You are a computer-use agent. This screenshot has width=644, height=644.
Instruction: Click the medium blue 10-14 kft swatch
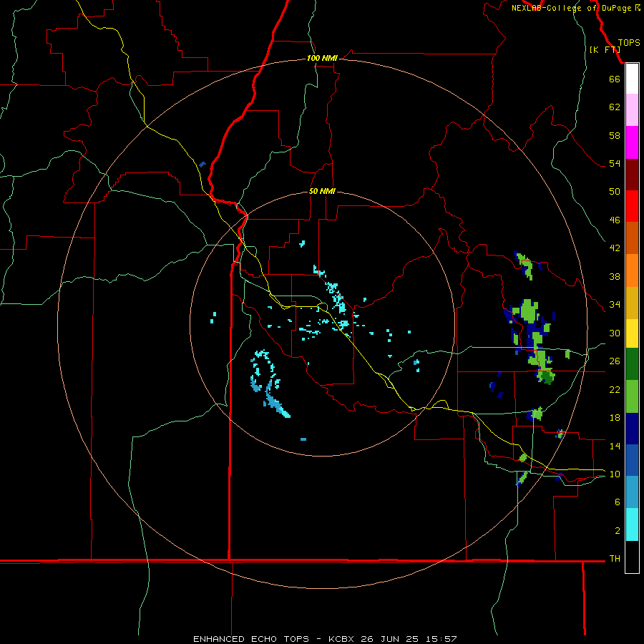pyautogui.click(x=632, y=460)
